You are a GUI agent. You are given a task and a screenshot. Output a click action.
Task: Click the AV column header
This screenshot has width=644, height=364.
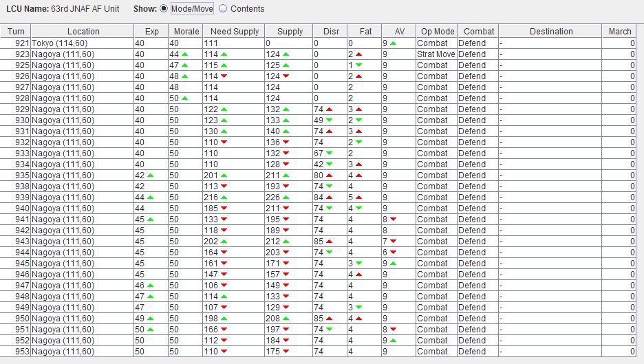[399, 31]
